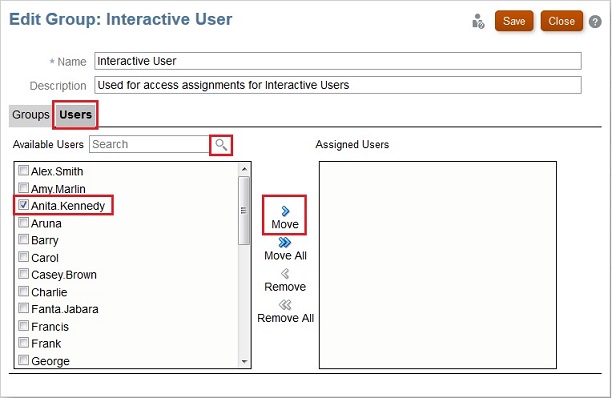Click the Move text label
Image resolution: width=612 pixels, height=398 pixels.
point(285,224)
